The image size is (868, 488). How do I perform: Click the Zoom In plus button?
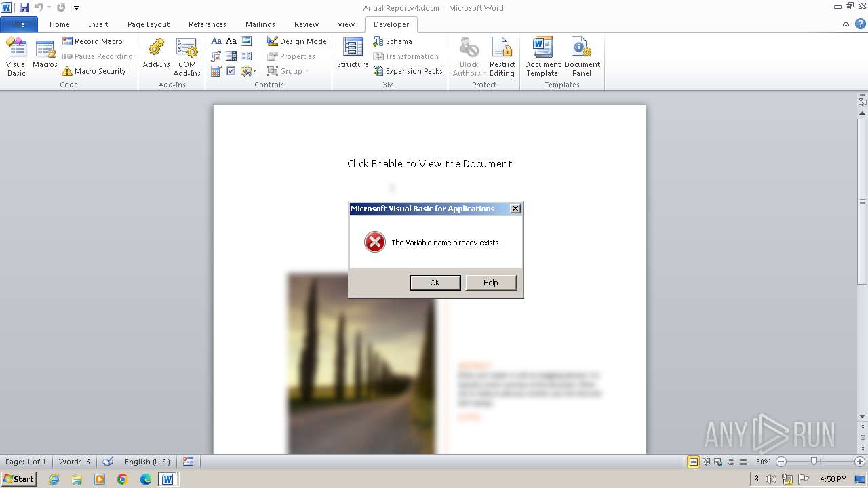coord(860,462)
